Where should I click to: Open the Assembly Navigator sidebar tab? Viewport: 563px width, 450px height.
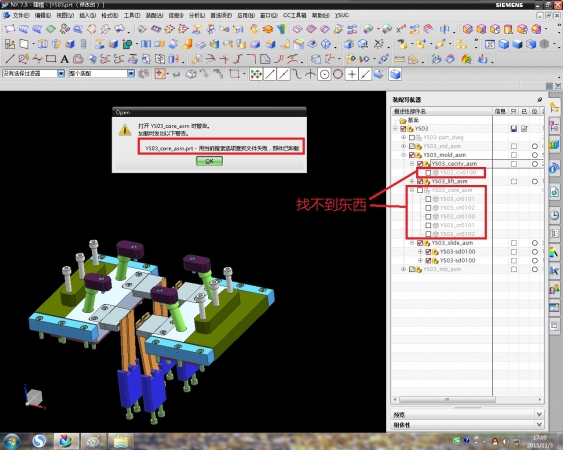(x=554, y=107)
